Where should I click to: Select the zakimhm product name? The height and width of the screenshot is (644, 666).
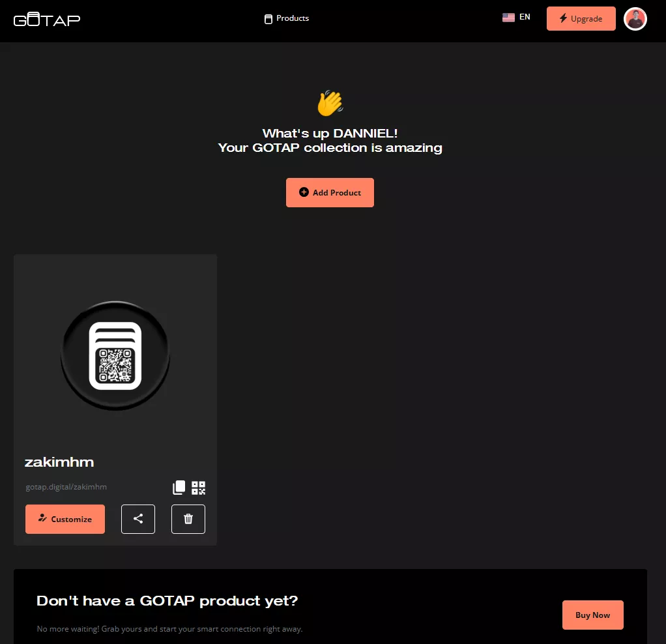tap(59, 462)
